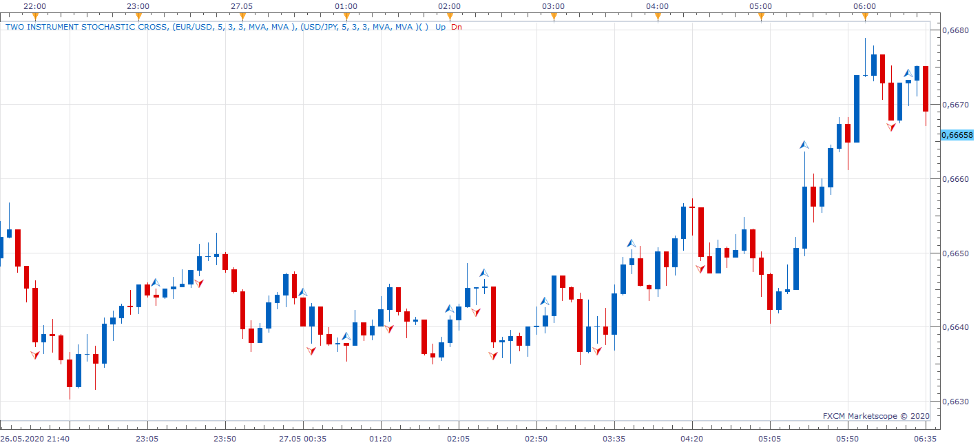The height and width of the screenshot is (447, 980).
Task: Click the red 'Dn' legend label
Action: 457,27
